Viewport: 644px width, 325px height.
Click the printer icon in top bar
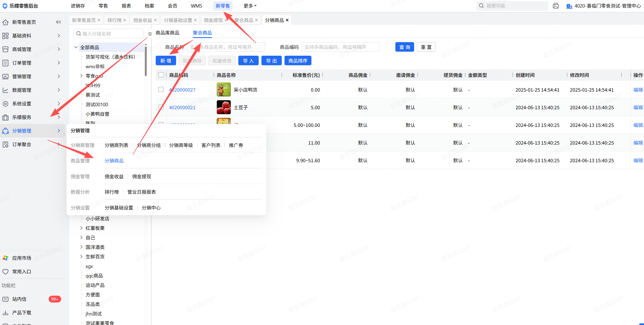point(556,6)
